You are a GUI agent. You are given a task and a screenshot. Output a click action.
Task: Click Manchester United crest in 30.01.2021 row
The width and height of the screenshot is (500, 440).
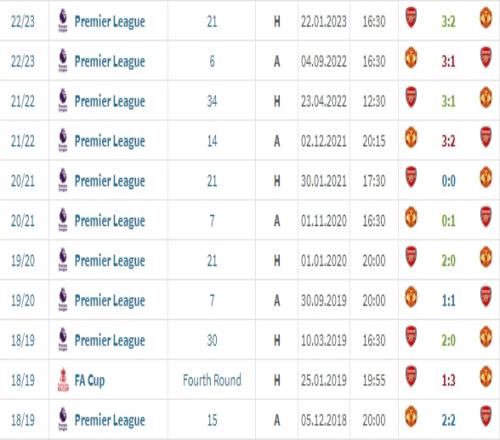click(x=486, y=177)
